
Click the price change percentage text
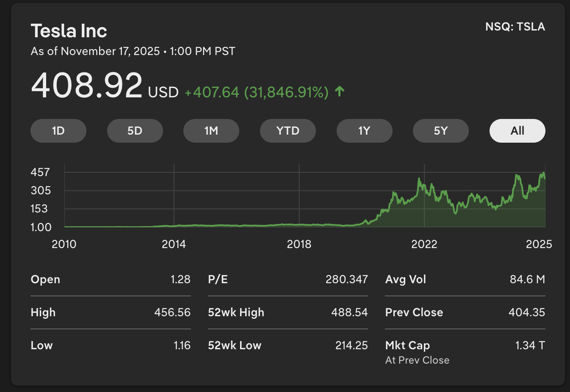286,92
